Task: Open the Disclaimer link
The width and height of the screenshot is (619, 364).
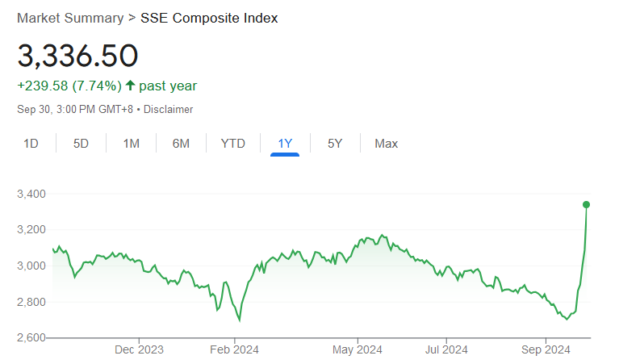Action: pos(168,109)
